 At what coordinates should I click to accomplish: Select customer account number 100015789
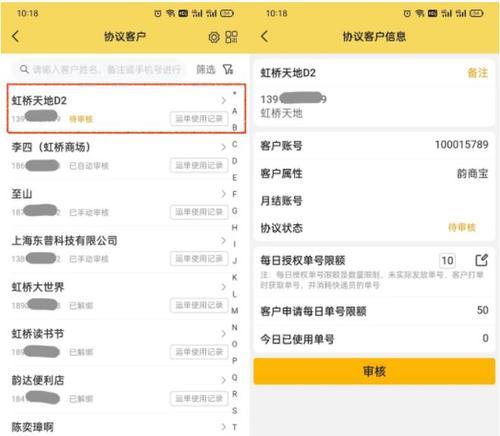click(x=462, y=145)
